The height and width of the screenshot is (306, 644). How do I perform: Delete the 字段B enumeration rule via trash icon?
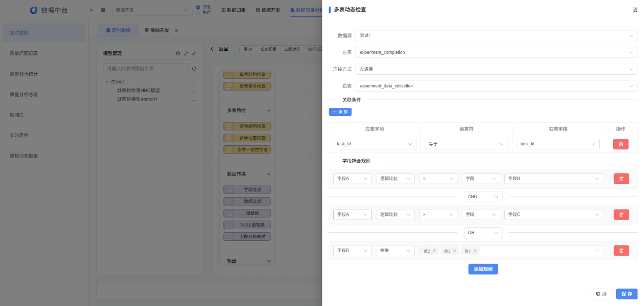621,250
